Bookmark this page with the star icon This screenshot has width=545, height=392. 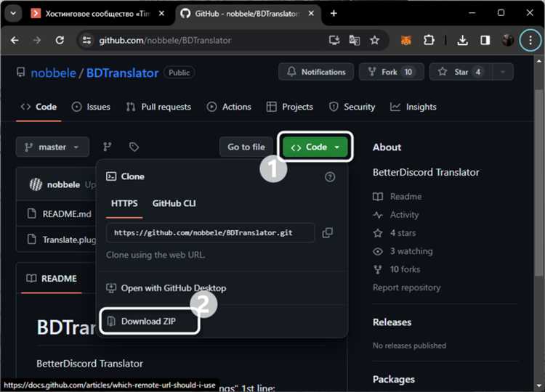tap(374, 40)
